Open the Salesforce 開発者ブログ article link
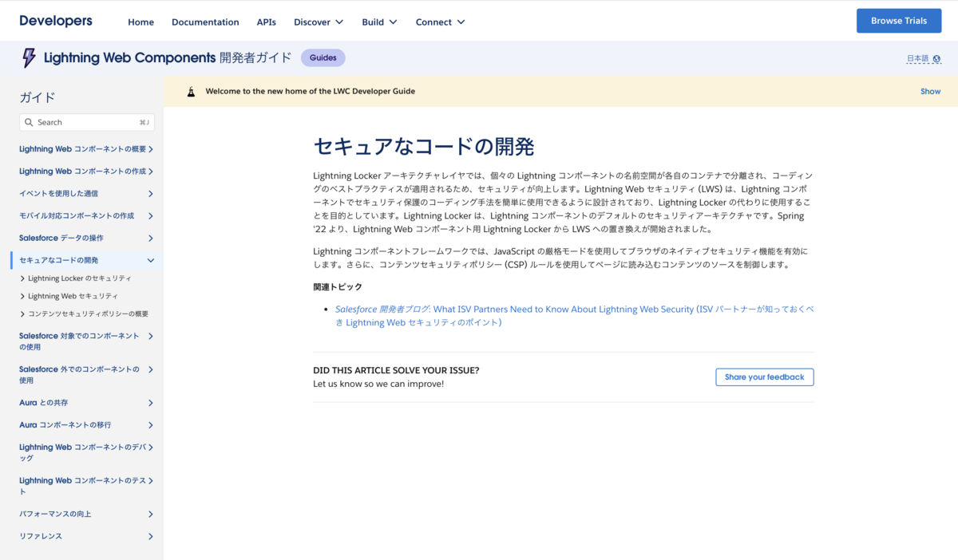Viewport: 958px width, 560px height. (x=575, y=316)
